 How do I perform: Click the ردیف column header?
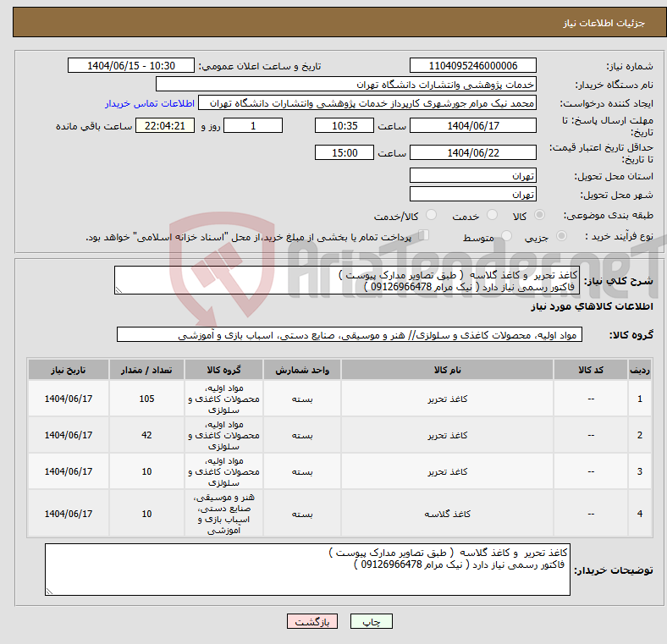click(639, 370)
